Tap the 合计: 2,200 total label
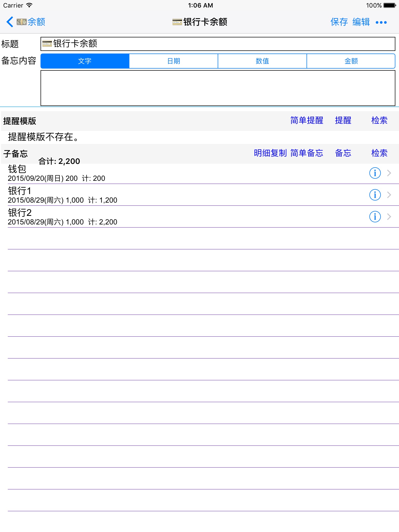 click(x=59, y=161)
